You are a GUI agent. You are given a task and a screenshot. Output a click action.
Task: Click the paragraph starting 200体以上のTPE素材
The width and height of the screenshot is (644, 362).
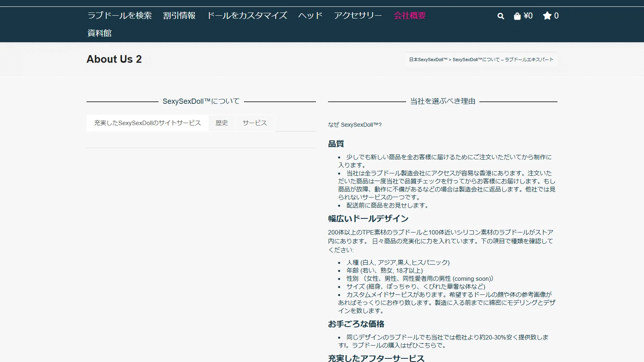[x=441, y=241]
